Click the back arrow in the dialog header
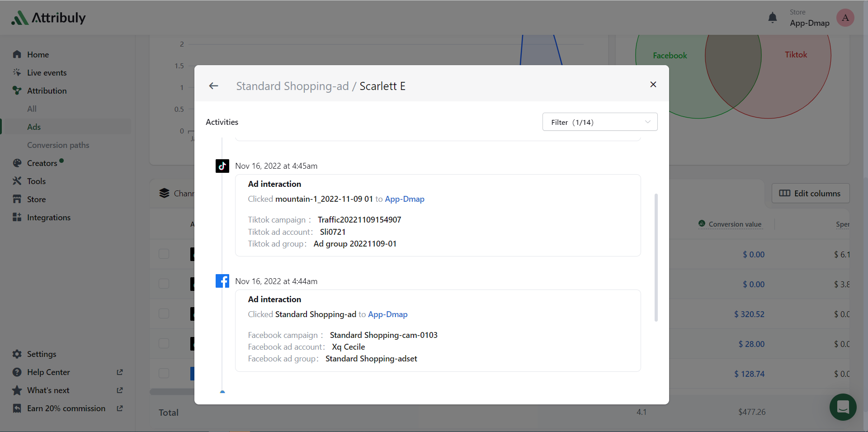The width and height of the screenshot is (868, 432). pos(214,86)
